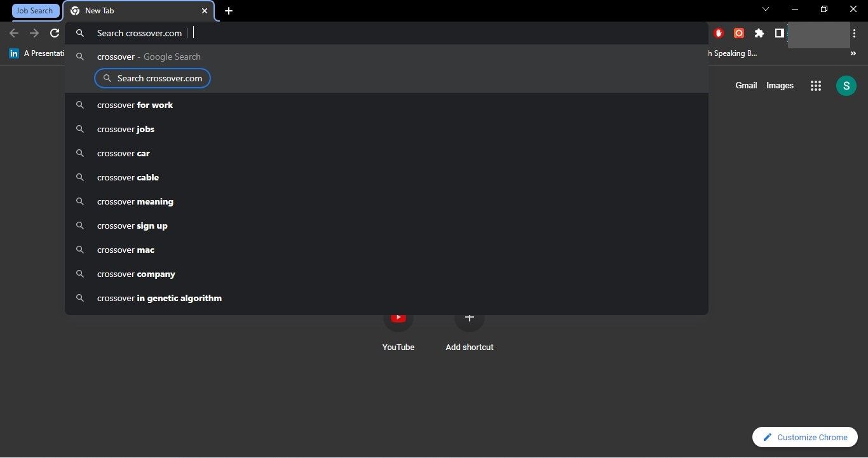This screenshot has width=868, height=458.
Task: Choose the crossover cable suggestion
Action: click(x=386, y=177)
